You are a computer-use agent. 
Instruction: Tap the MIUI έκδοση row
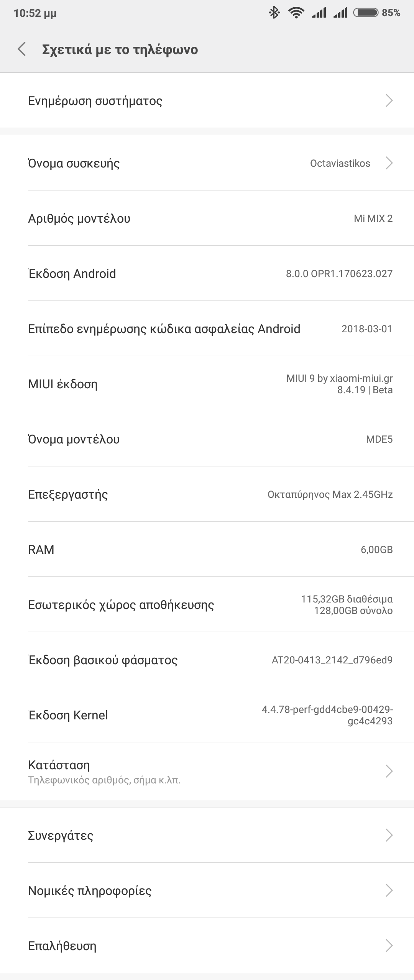pyautogui.click(x=207, y=384)
